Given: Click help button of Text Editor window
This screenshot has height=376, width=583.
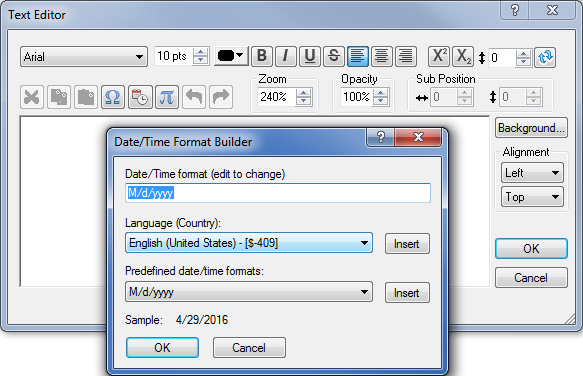Looking at the screenshot, I should pos(515,10).
